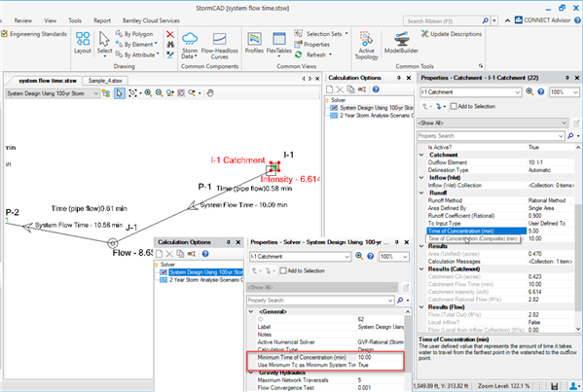Select the J-1 junction node in drawing
The width and height of the screenshot is (583, 392).
[113, 243]
